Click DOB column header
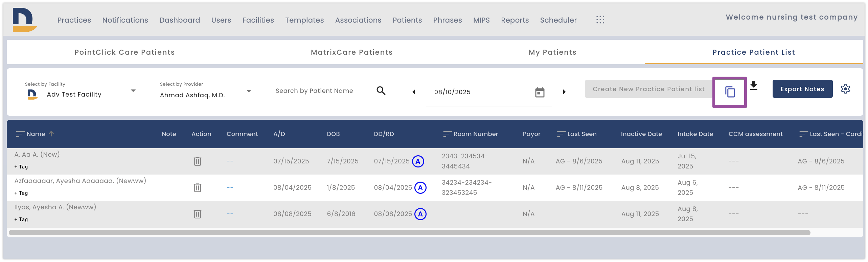 pos(333,134)
